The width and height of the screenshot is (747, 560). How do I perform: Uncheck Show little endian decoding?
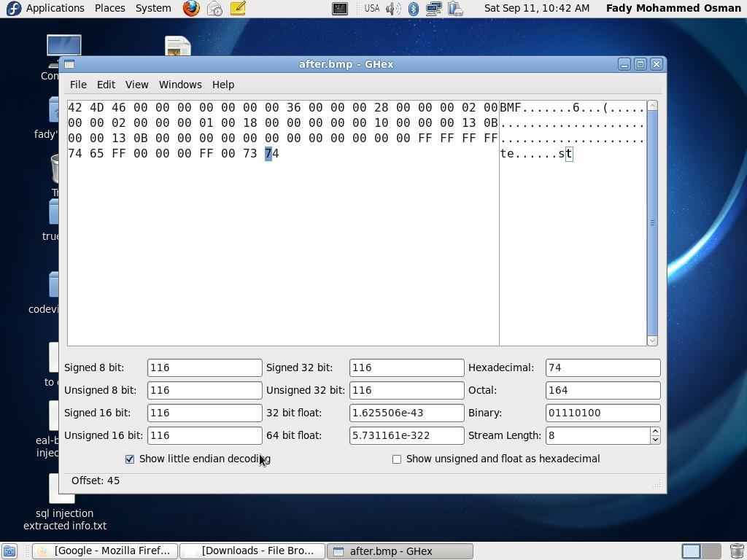pyautogui.click(x=130, y=459)
